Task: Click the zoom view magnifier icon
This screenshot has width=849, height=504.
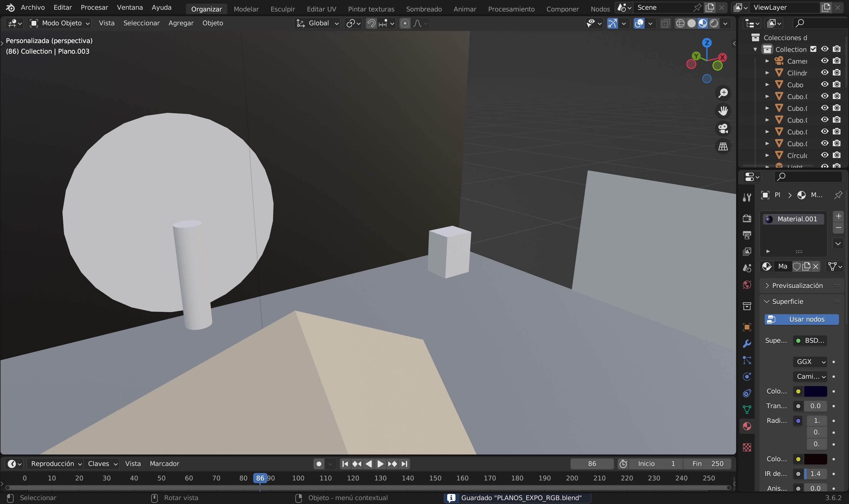Action: (723, 93)
